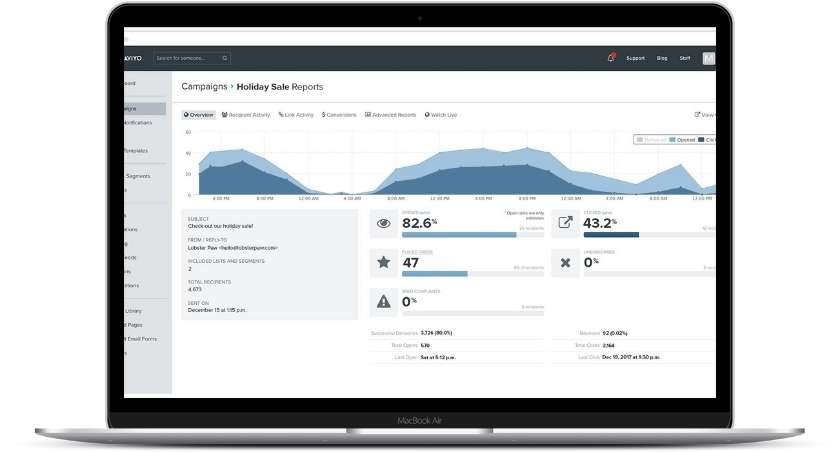Click the Campaigns breadcrumb link

[x=203, y=87]
